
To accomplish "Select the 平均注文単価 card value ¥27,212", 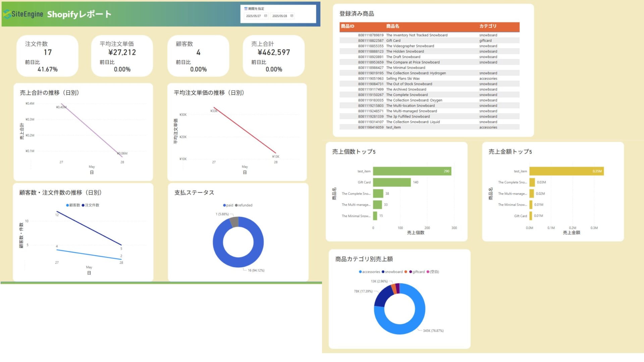I will click(122, 52).
